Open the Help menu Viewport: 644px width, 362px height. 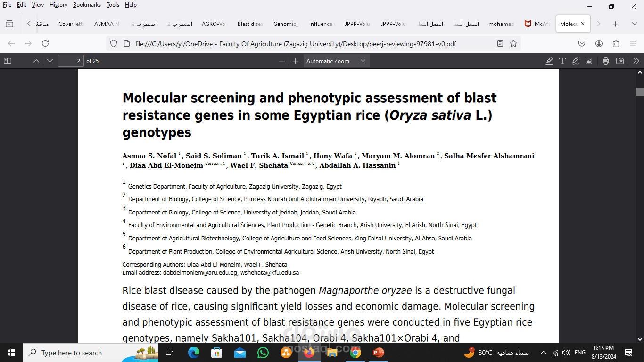click(x=131, y=5)
